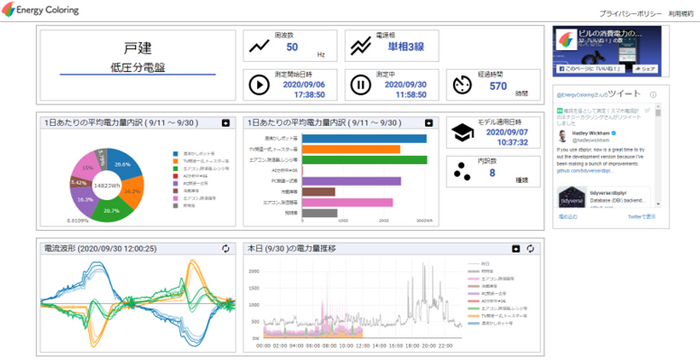Refresh the 本日の電力量推移 chart

click(530, 248)
